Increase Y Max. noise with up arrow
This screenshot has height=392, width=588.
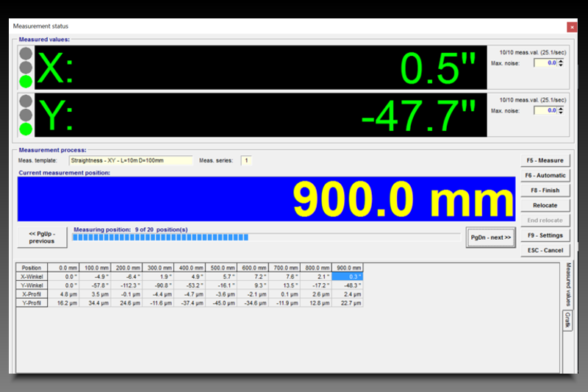click(561, 108)
